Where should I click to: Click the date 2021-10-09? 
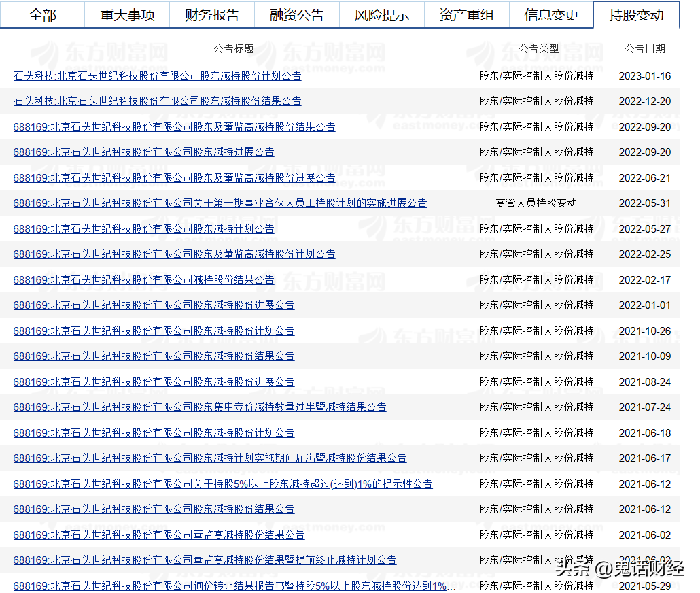pos(645,356)
